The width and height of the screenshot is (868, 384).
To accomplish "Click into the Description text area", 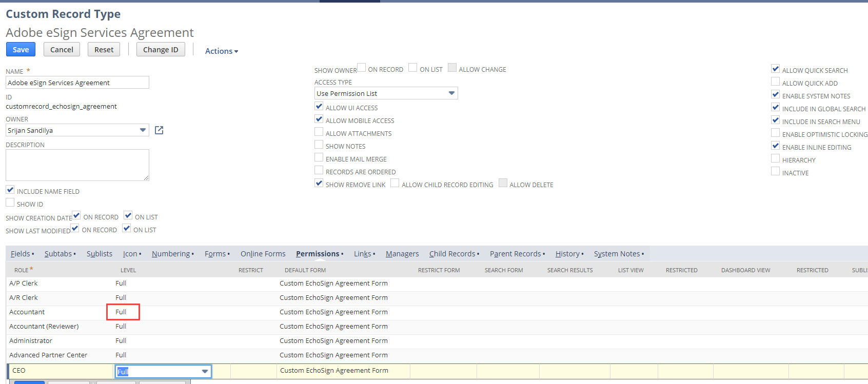I will tap(77, 165).
